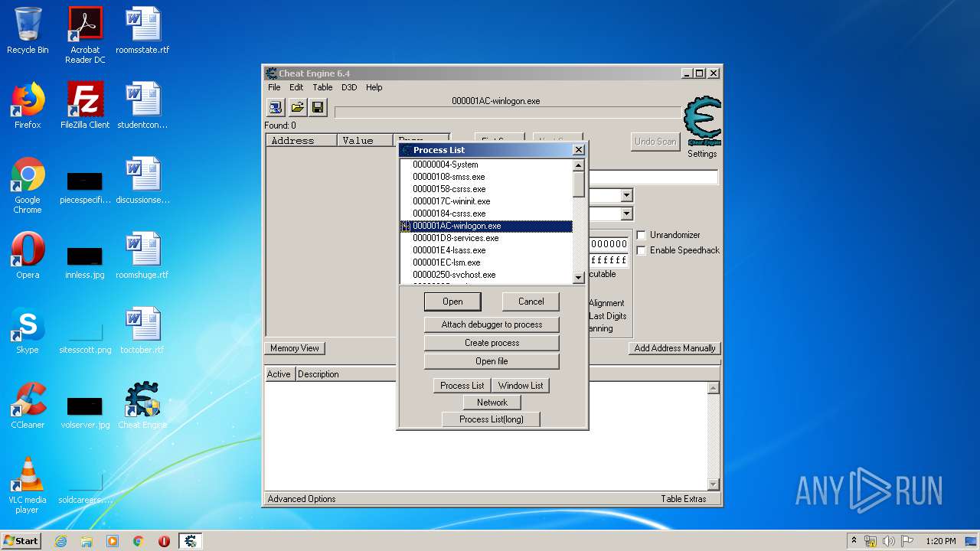The width and height of the screenshot is (980, 551).
Task: Click the Create process button
Action: click(x=492, y=343)
